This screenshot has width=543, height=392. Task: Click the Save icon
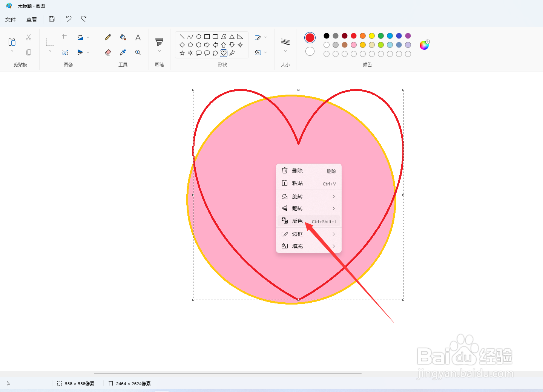pyautogui.click(x=52, y=19)
